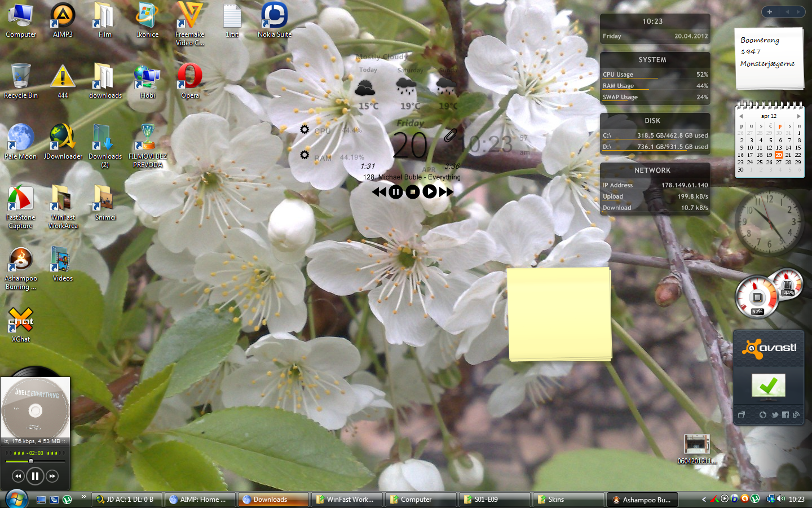Open the 444 warning-icon file
Viewport: 812px width, 508px height.
tap(63, 81)
